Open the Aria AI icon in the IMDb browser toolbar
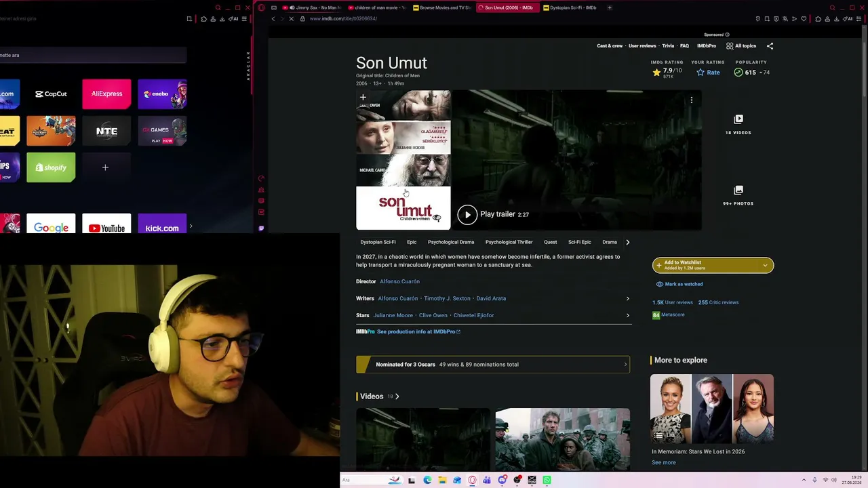This screenshot has height=488, width=868. [848, 19]
